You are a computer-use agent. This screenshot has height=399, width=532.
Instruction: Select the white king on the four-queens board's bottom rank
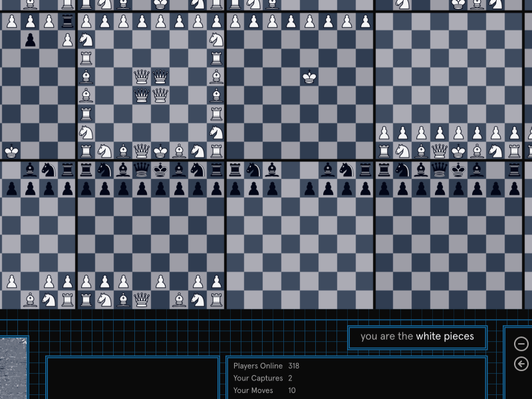tap(160, 151)
